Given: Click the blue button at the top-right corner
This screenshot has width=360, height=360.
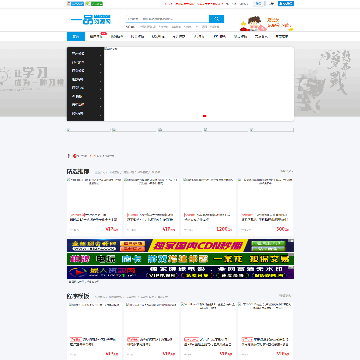Looking at the screenshot, I should tap(286, 4).
